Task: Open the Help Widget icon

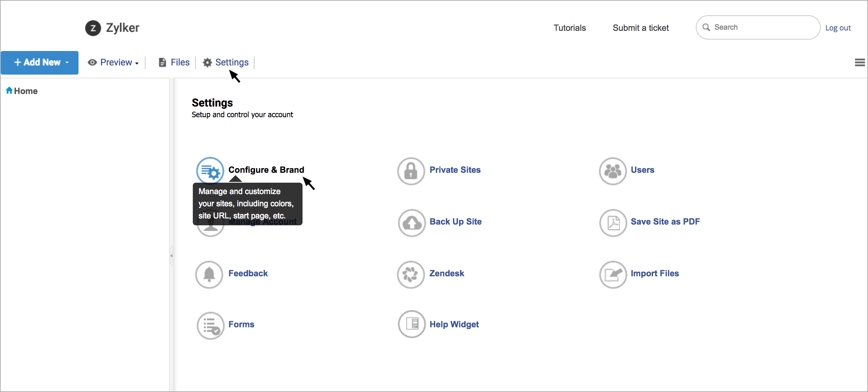Action: coord(412,324)
